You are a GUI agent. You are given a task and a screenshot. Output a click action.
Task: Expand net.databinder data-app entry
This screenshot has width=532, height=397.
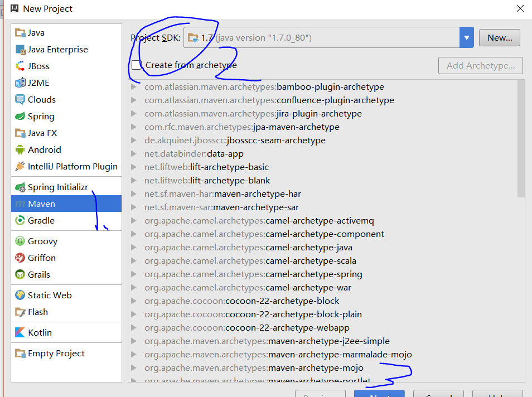click(x=134, y=154)
